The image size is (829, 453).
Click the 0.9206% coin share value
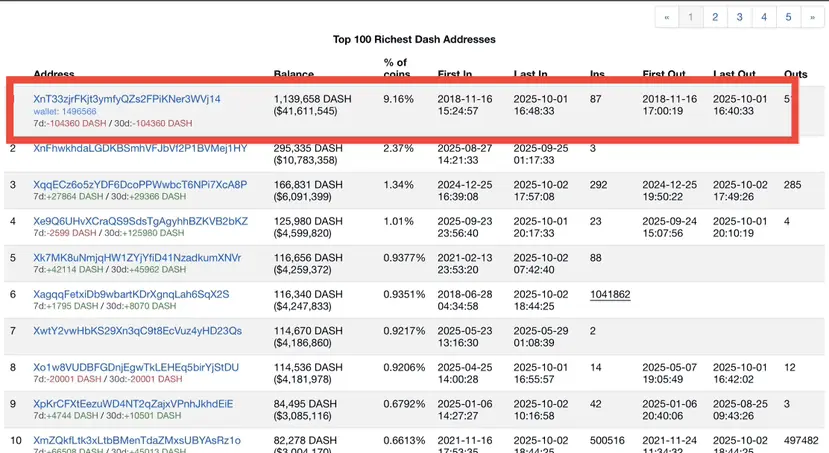coord(404,367)
